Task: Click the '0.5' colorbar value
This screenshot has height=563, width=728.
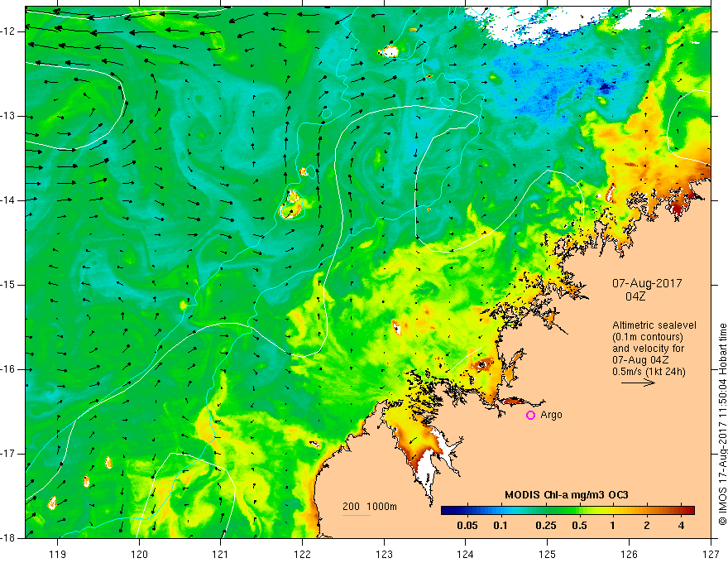Action: [x=579, y=526]
